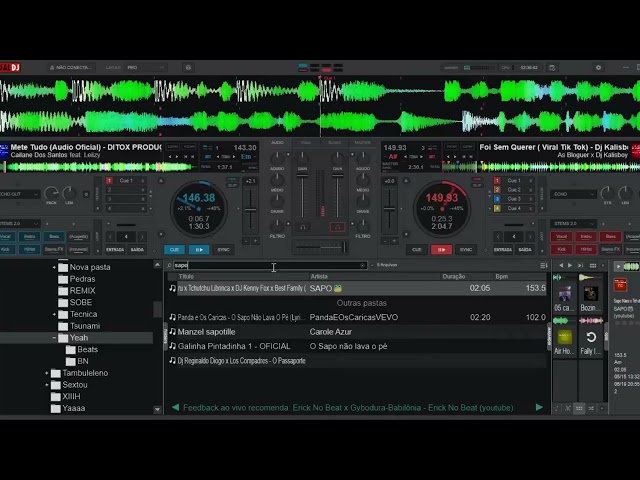Play/pause the left deck
Image resolution: width=640 pixels, height=480 pixels.
pos(199,249)
